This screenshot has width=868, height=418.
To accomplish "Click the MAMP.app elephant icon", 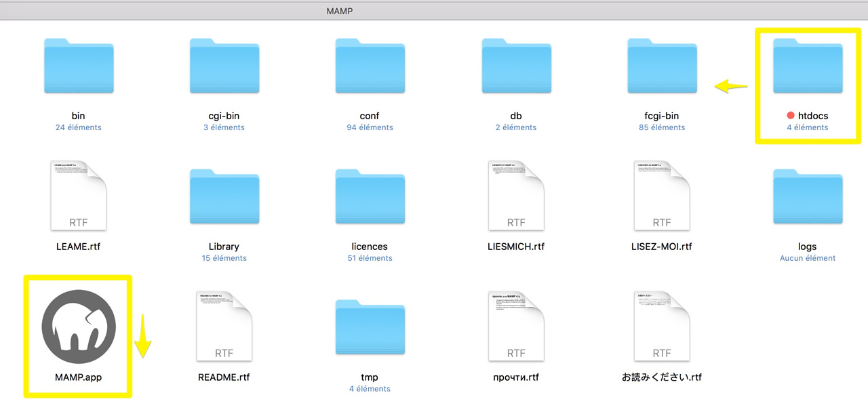I will tap(79, 327).
